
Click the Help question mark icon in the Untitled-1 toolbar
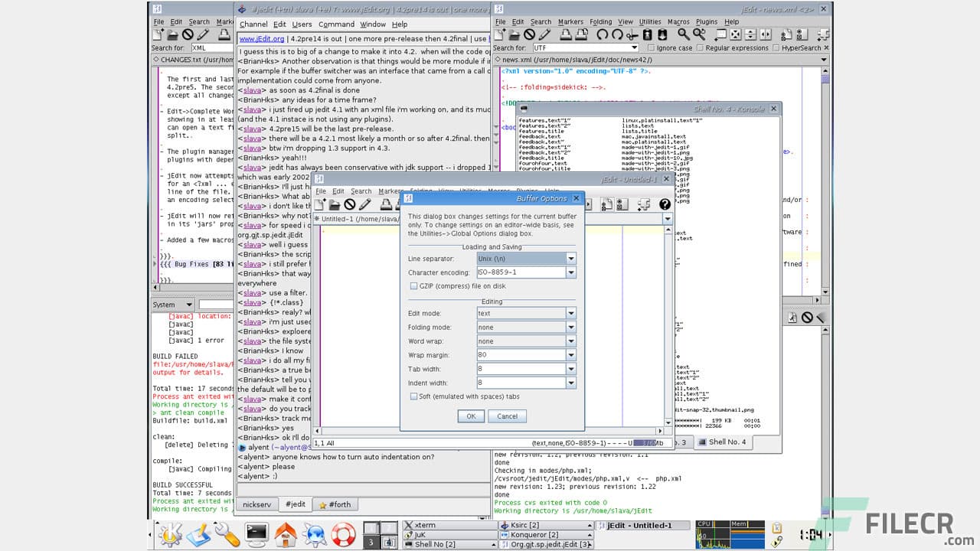665,204
